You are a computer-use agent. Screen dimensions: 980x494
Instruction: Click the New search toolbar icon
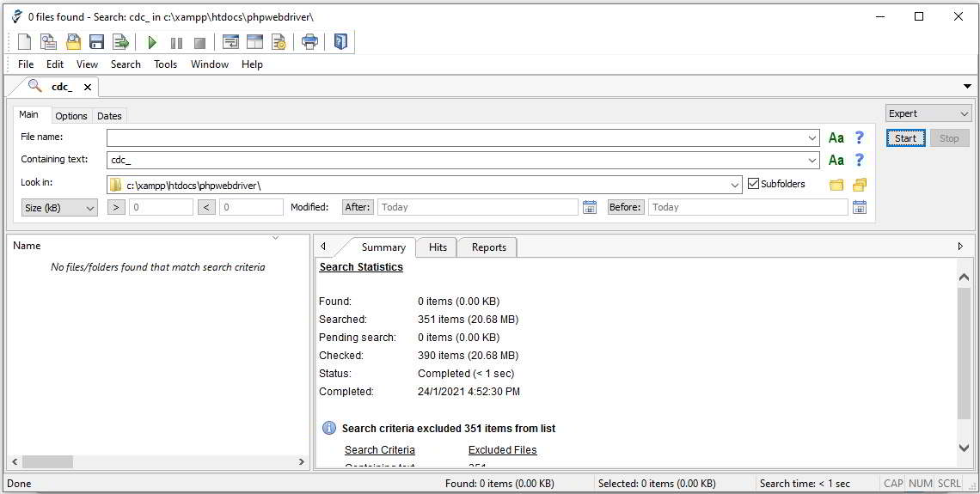24,42
